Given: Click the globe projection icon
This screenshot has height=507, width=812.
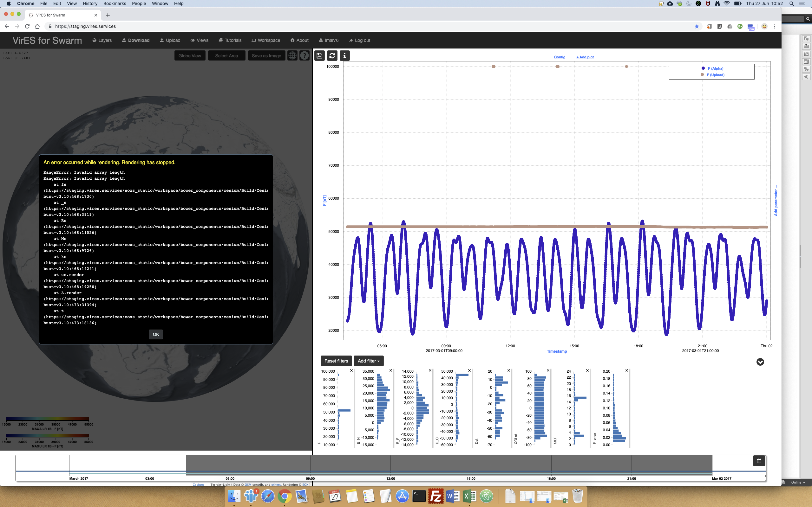Looking at the screenshot, I should (x=292, y=56).
